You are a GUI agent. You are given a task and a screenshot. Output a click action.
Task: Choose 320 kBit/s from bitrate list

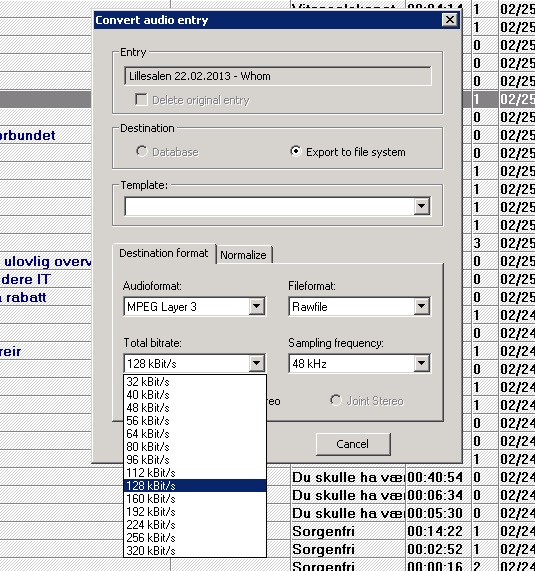click(x=195, y=551)
